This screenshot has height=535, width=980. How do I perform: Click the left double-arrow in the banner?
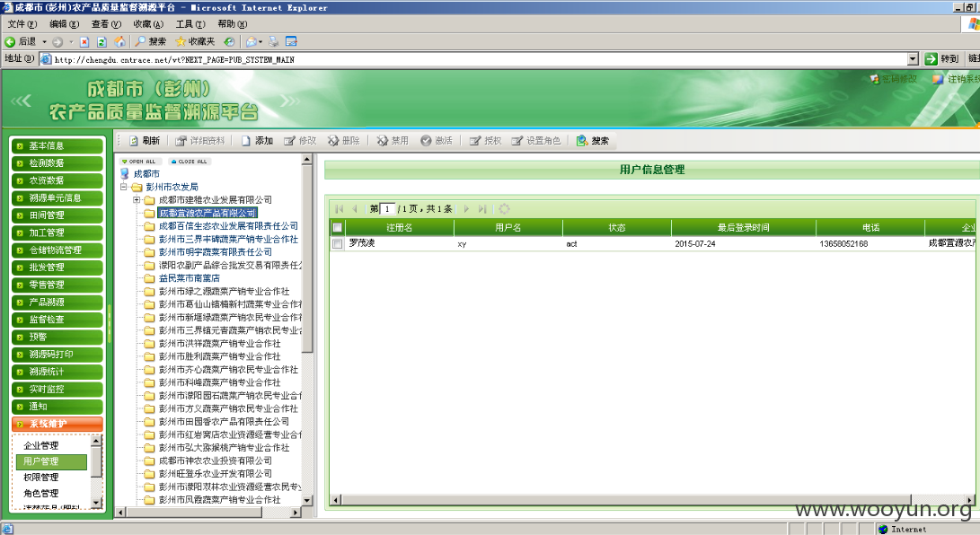pos(21,101)
